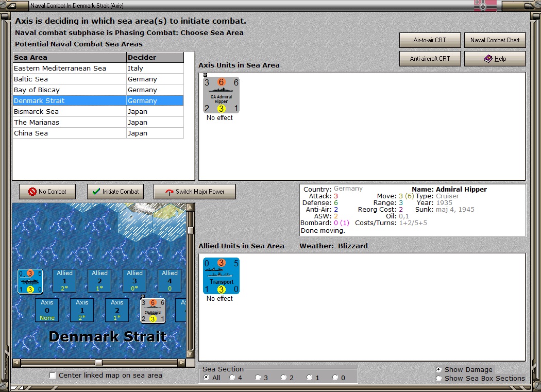Click the Japan decider cell for Bismarck Sea
The width and height of the screenshot is (541, 392).
pos(155,111)
